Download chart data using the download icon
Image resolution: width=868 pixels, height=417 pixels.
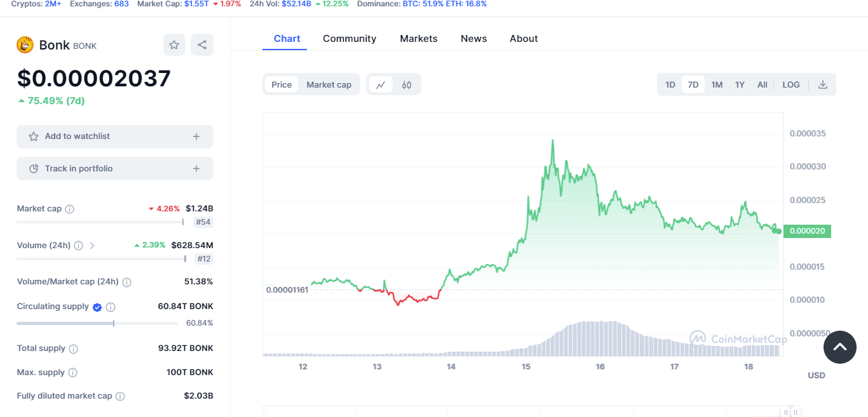pyautogui.click(x=822, y=84)
